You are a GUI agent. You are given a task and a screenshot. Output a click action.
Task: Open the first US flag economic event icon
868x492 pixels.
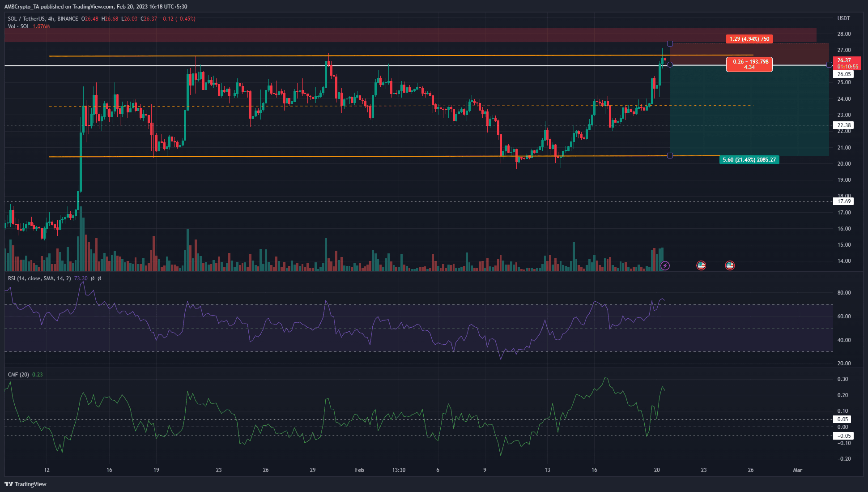pyautogui.click(x=701, y=265)
